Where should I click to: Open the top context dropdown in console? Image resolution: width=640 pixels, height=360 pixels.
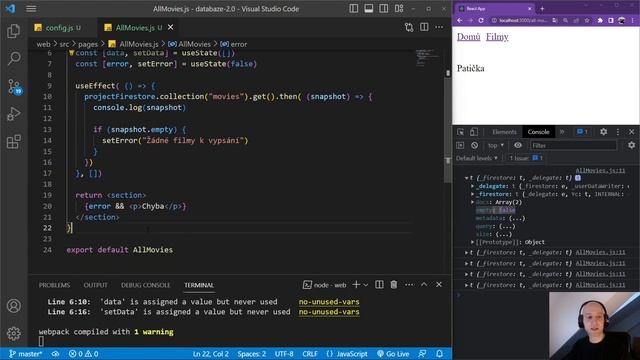click(496, 145)
